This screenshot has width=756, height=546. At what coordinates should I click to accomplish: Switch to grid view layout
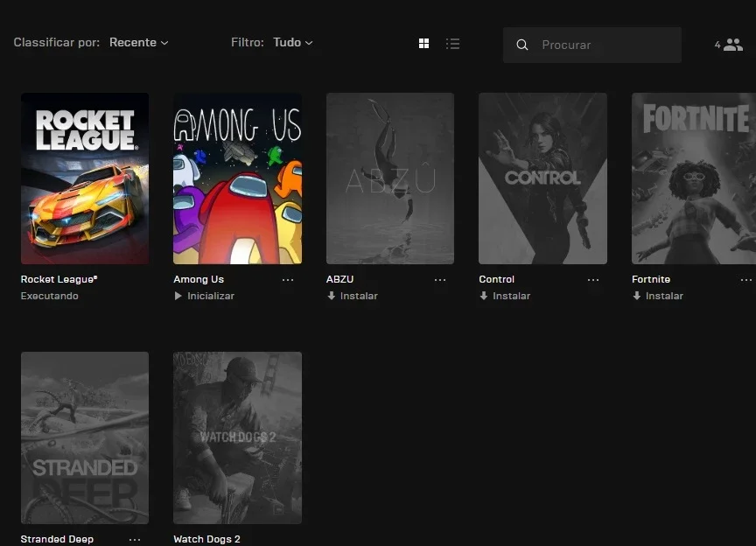[x=423, y=44]
